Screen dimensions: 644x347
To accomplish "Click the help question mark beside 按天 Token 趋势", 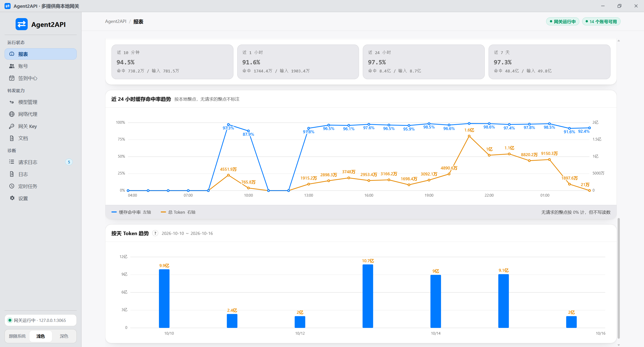I will point(155,233).
